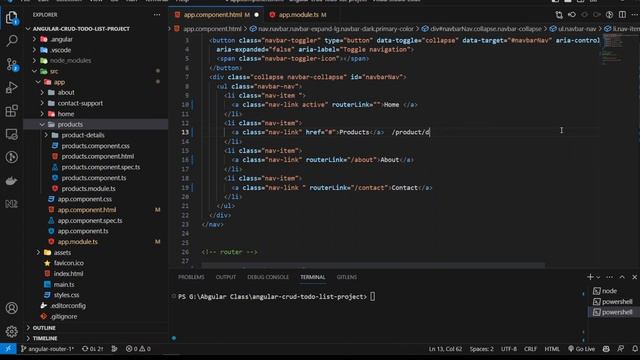Open the PROBLEMS panel tab
This screenshot has height=360, width=640.
pyautogui.click(x=191, y=277)
